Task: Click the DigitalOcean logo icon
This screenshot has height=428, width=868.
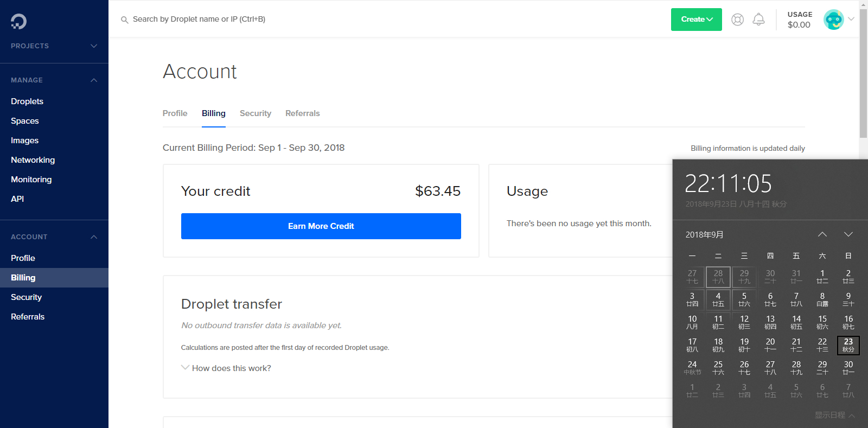Action: coord(18,21)
